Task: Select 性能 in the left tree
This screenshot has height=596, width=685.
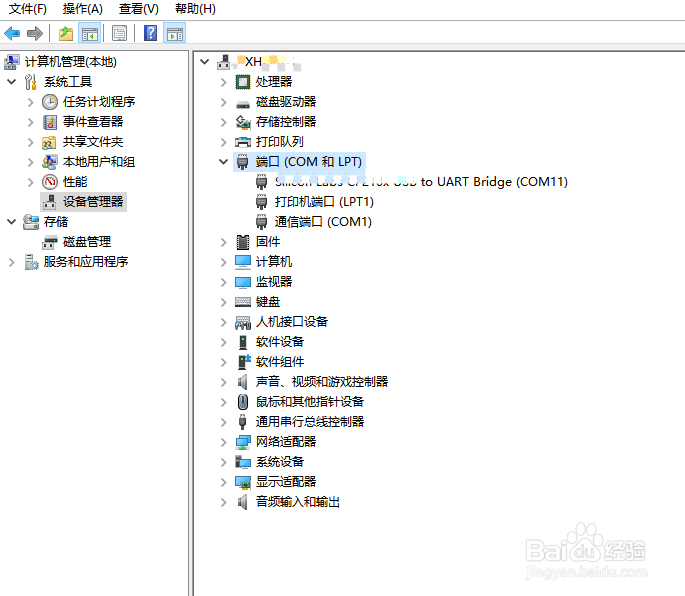Action: coord(75,182)
